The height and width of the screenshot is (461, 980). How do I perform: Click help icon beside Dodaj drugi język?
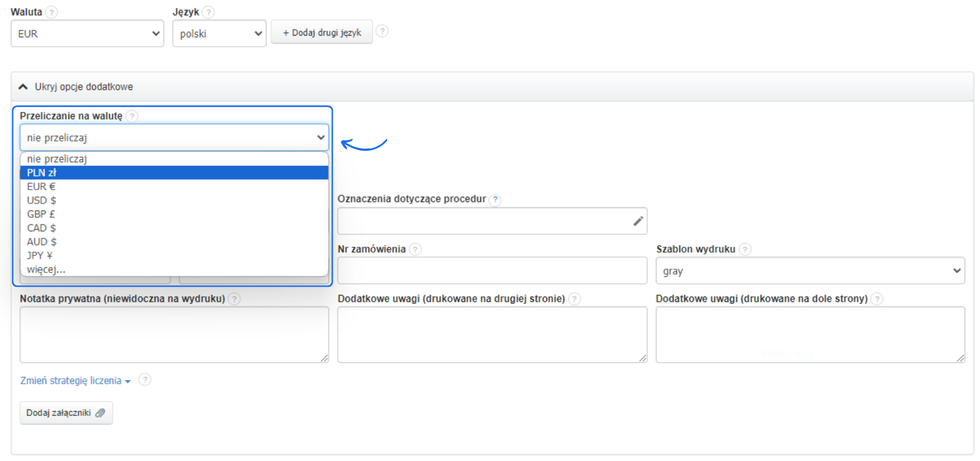coord(382,31)
